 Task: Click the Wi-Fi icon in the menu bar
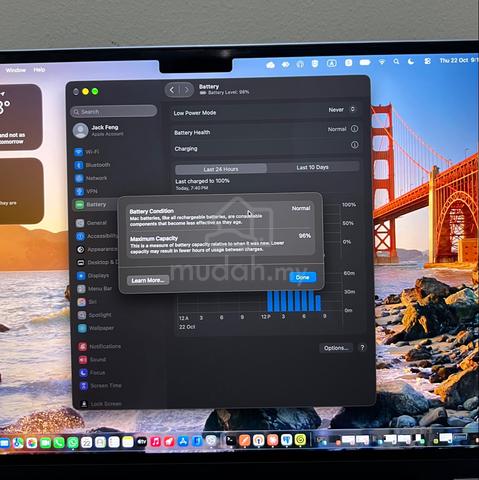(x=382, y=62)
